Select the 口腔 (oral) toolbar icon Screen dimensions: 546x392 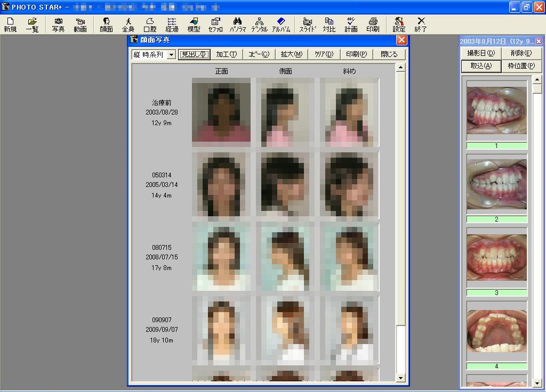(150, 25)
